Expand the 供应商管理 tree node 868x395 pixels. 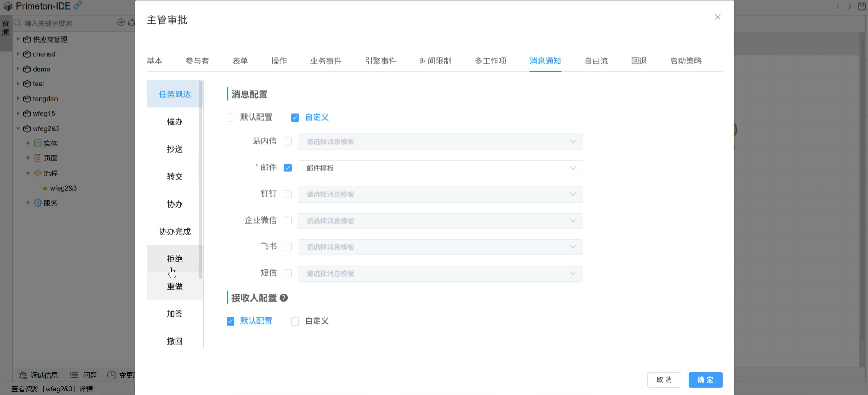(18, 39)
